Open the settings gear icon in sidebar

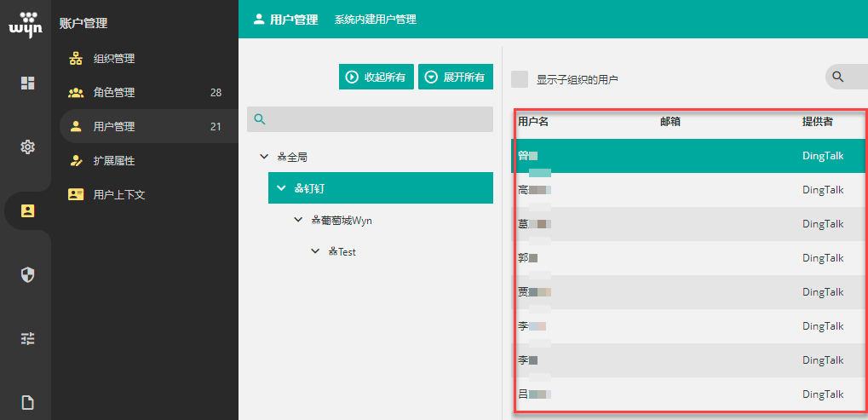click(x=28, y=147)
